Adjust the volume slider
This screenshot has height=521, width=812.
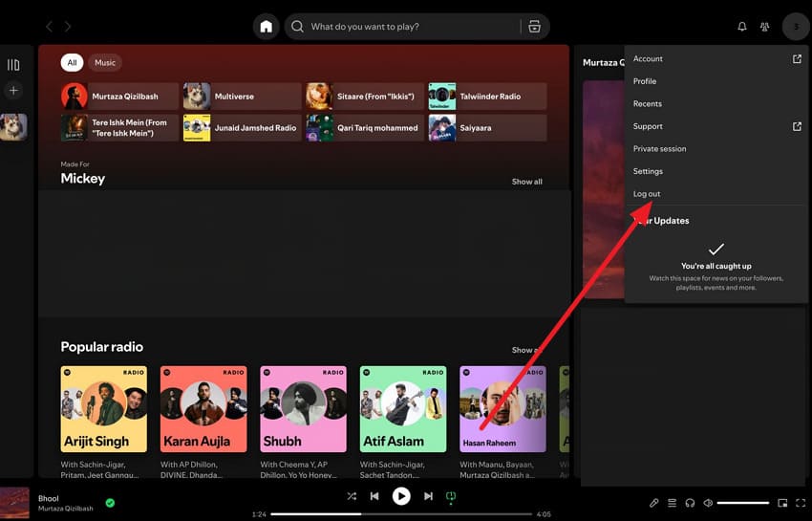[x=742, y=503]
